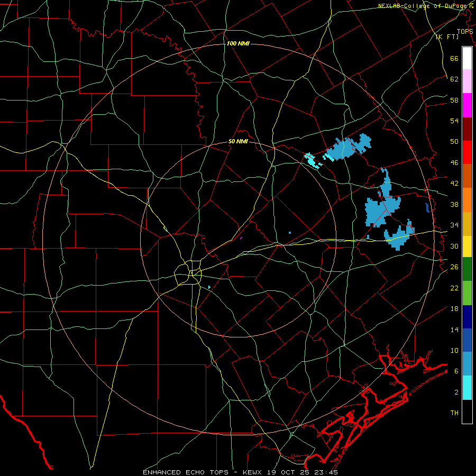
Task: Select the magenta legend swatch near 58
Action: [x=467, y=105]
